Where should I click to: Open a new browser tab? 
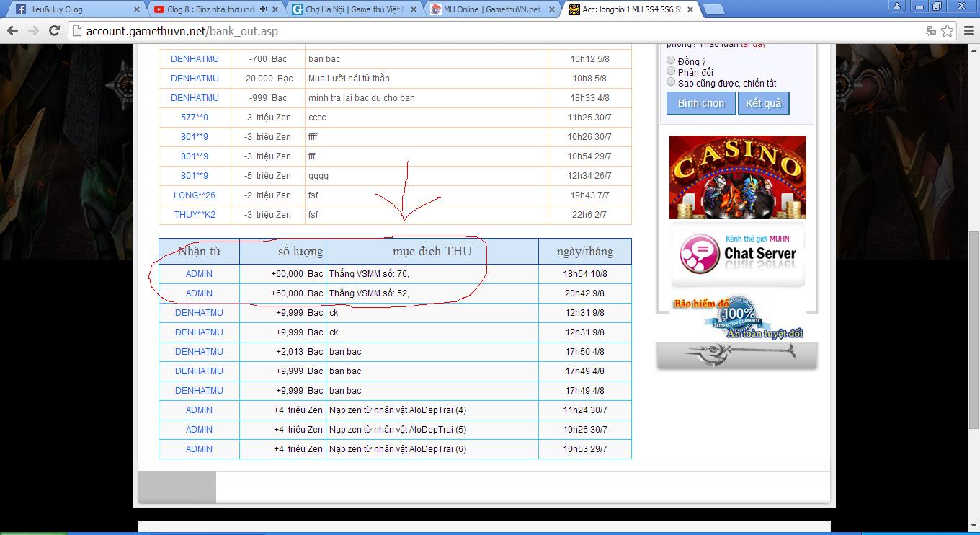(x=713, y=9)
